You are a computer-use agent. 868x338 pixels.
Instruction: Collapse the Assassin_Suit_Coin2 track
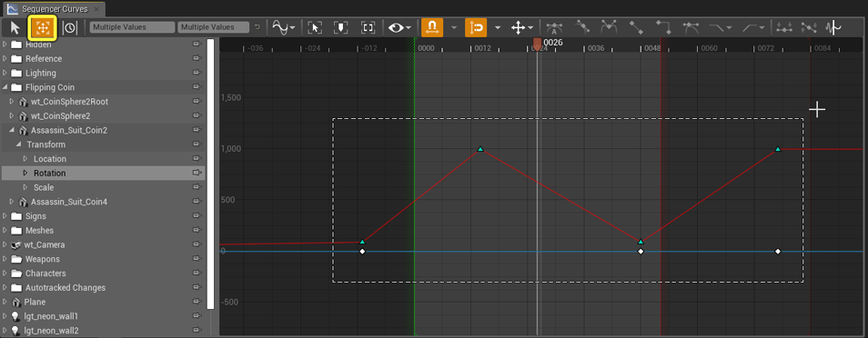pos(12,131)
